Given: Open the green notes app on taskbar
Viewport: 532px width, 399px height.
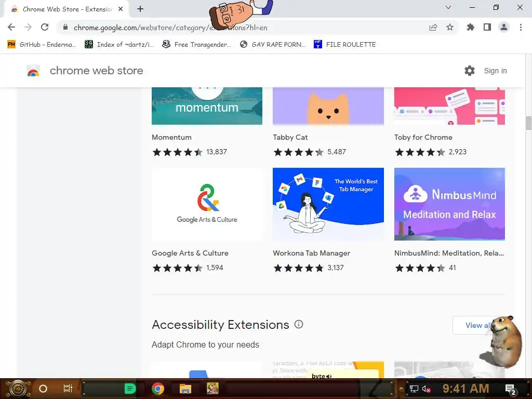Looking at the screenshot, I should pyautogui.click(x=130, y=389).
